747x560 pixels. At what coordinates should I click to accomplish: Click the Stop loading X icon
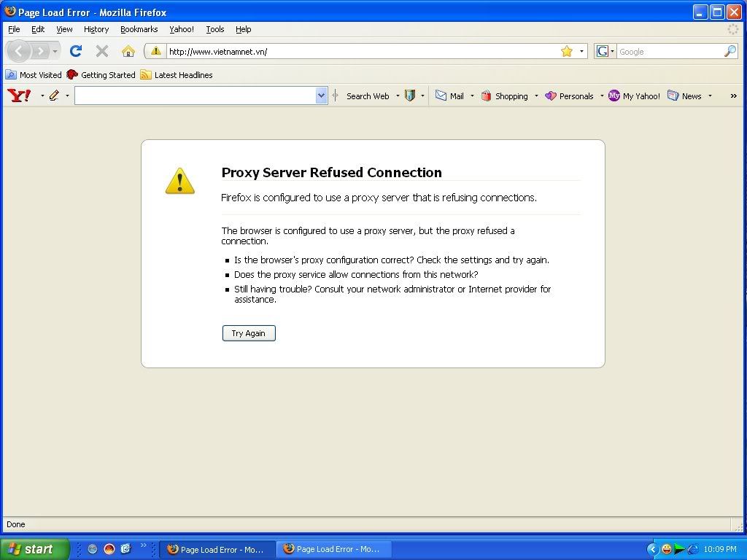[102, 51]
